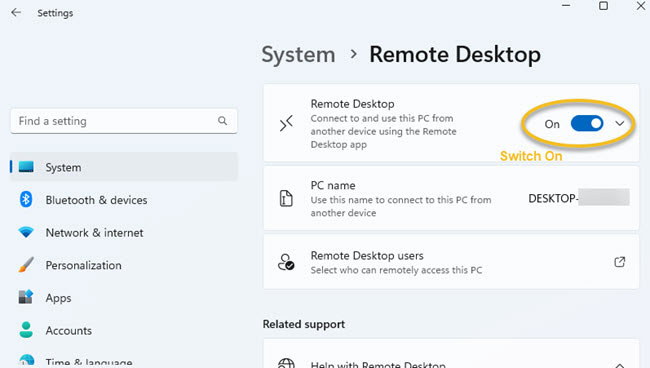The width and height of the screenshot is (650, 368).
Task: Click the globe icon for Help with Remote Desktop
Action: [286, 363]
